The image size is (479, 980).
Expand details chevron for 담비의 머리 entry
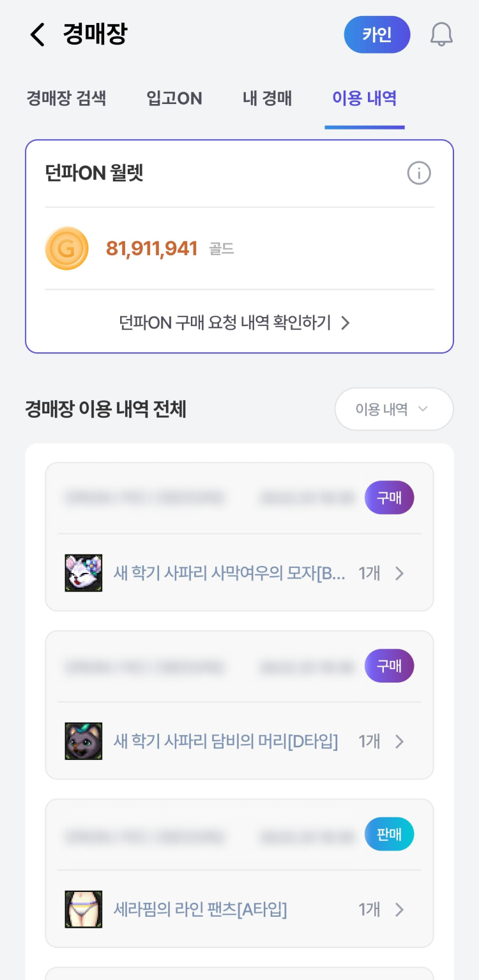(x=400, y=741)
